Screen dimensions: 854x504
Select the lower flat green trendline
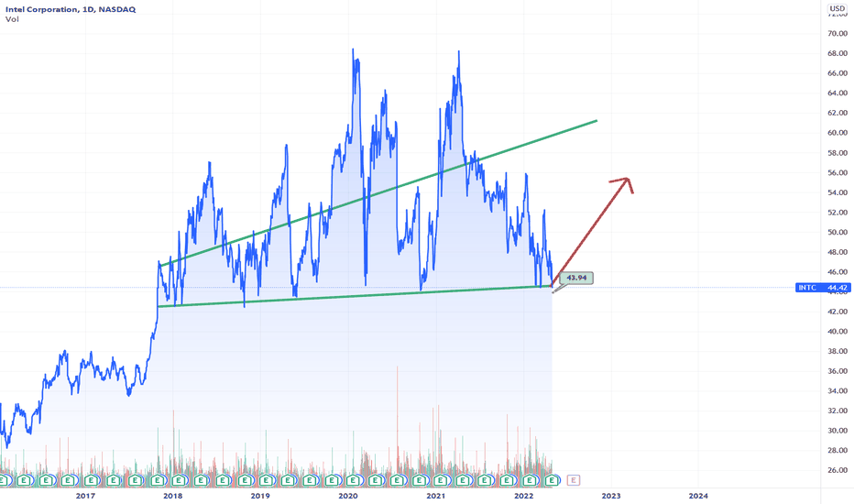tap(354, 296)
